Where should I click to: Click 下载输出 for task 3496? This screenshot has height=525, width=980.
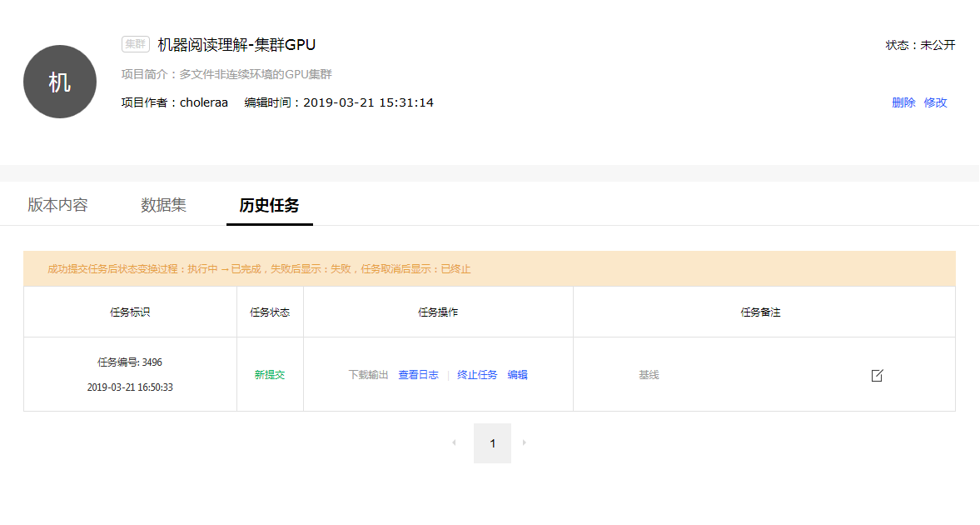tap(368, 375)
